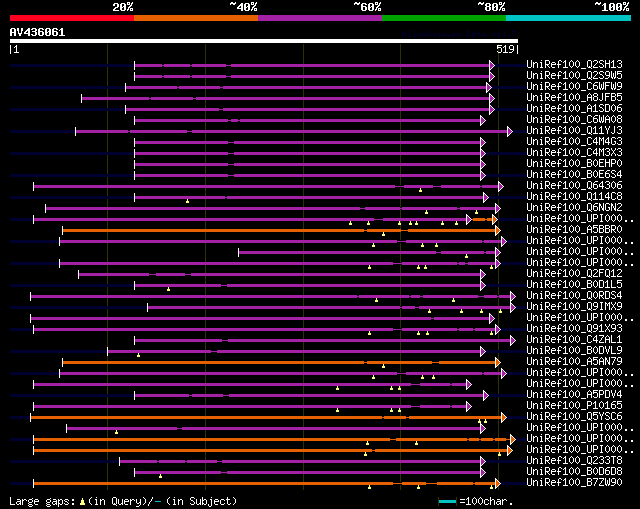Select the UniRef100_B0D1L5 label
This screenshot has width=640, height=509.
(574, 285)
